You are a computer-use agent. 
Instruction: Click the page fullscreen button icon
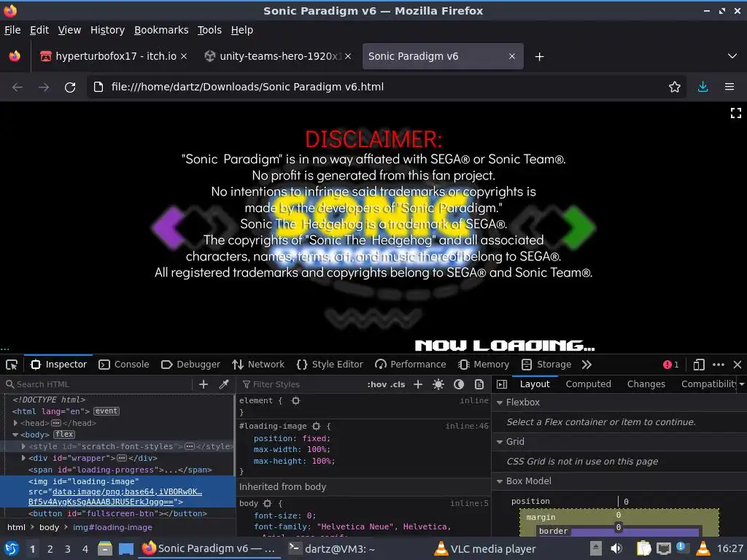[x=736, y=113]
